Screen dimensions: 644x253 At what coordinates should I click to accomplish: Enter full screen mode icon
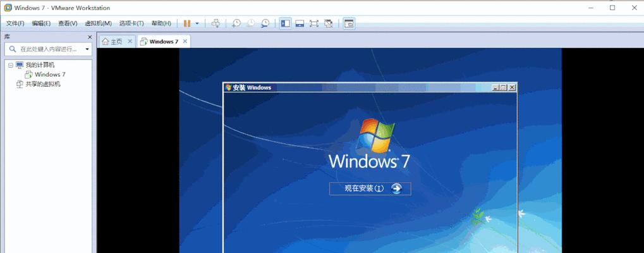pyautogui.click(x=314, y=23)
